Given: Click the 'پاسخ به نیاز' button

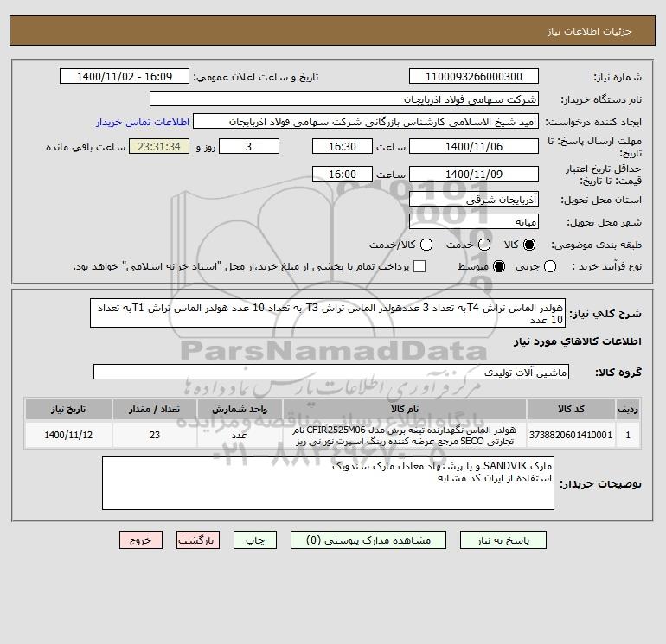Looking at the screenshot, I should click(503, 540).
